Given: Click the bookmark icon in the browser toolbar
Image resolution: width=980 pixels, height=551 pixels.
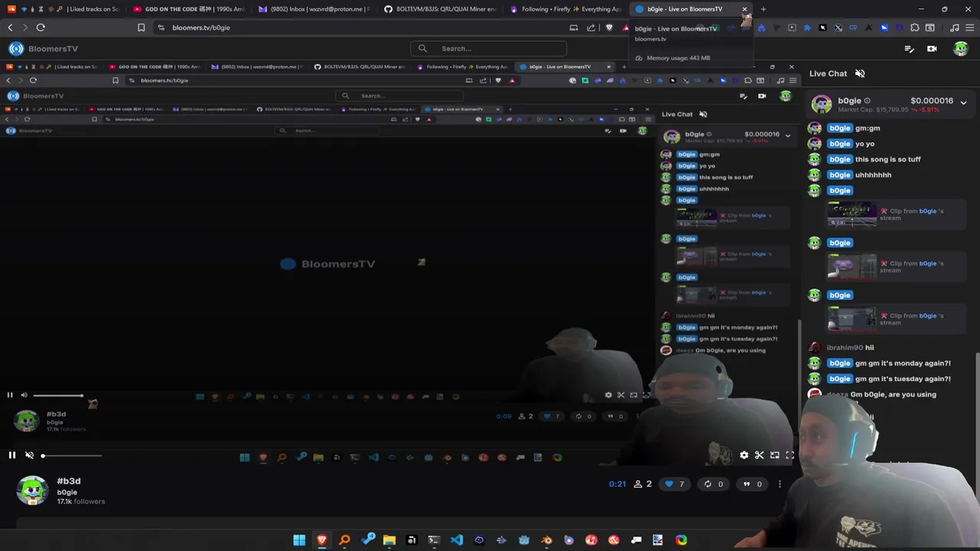Looking at the screenshot, I should coord(141,28).
